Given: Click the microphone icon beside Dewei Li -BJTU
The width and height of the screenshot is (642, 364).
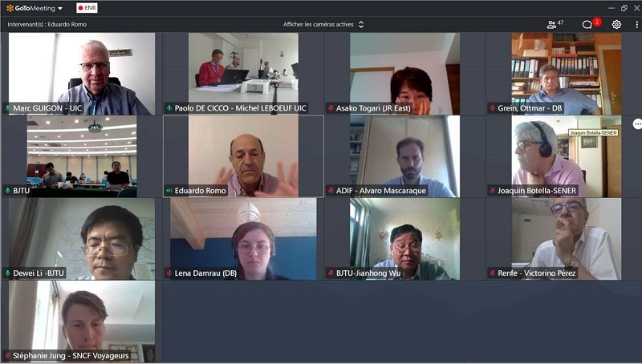Looking at the screenshot, I should point(7,273).
